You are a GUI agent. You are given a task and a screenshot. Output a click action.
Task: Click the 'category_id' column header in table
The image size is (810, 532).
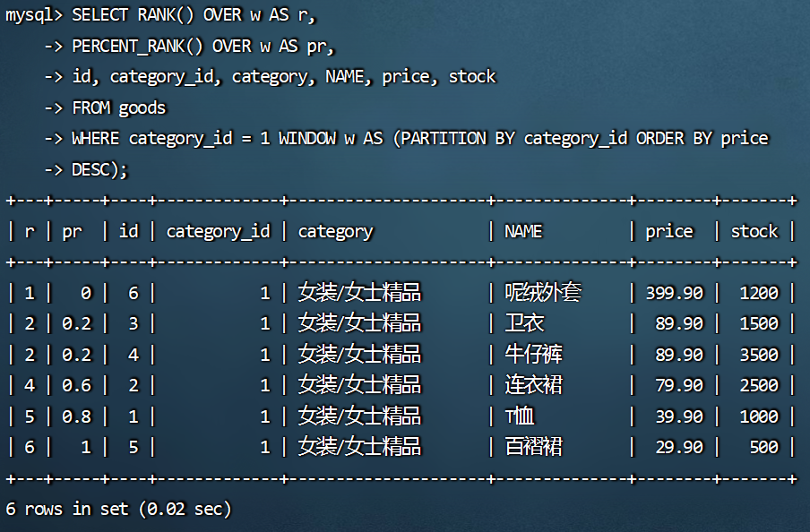tap(218, 231)
